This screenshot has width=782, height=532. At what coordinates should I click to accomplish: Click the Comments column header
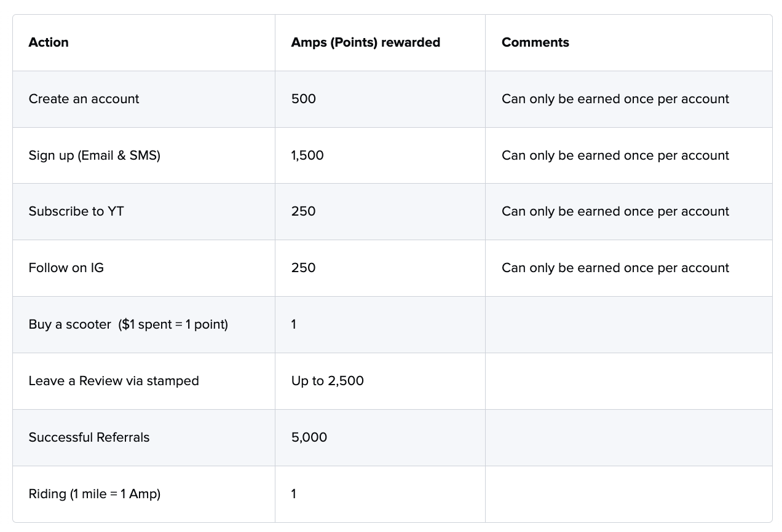[x=535, y=42]
